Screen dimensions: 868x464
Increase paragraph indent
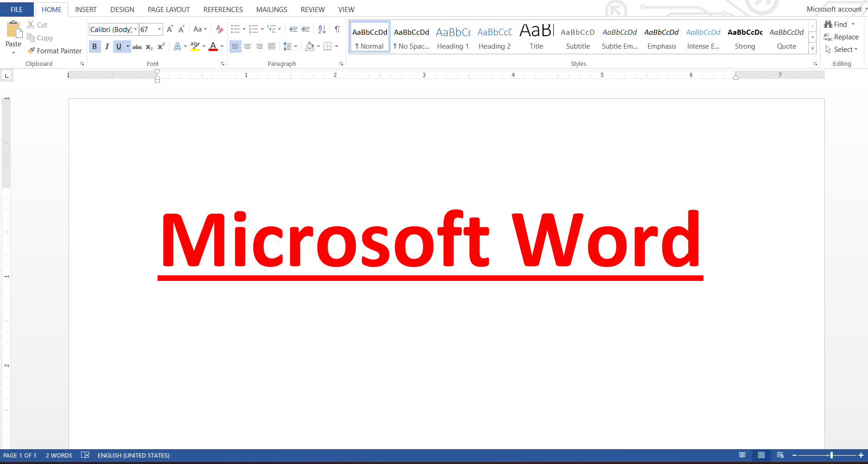(305, 29)
